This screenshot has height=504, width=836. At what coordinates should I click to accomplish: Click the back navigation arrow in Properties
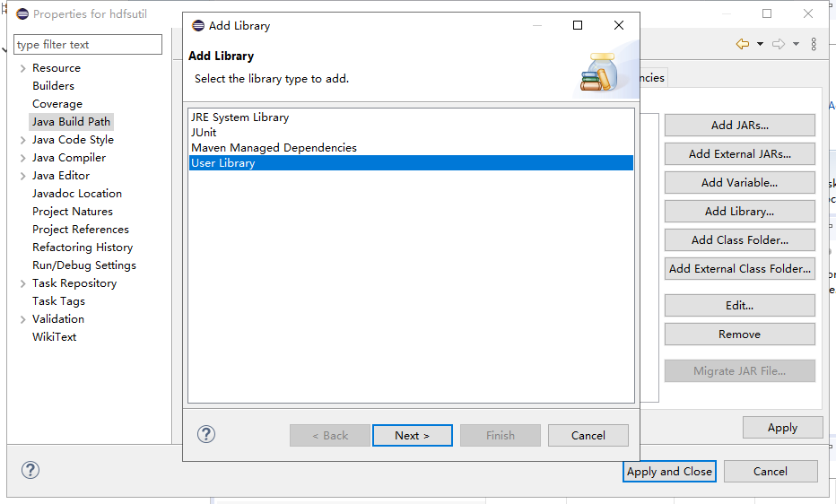(x=742, y=44)
